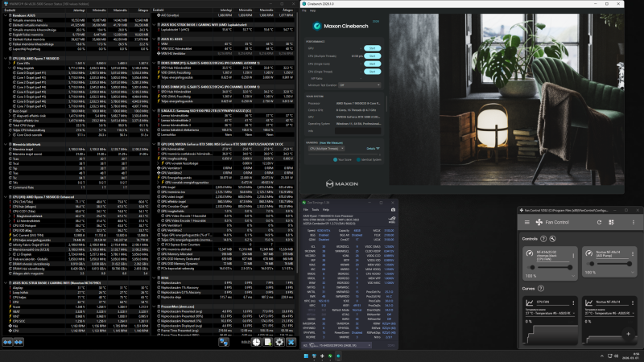Click Fan Control icon on taskbar
This screenshot has width=644, height=362.
(322, 356)
